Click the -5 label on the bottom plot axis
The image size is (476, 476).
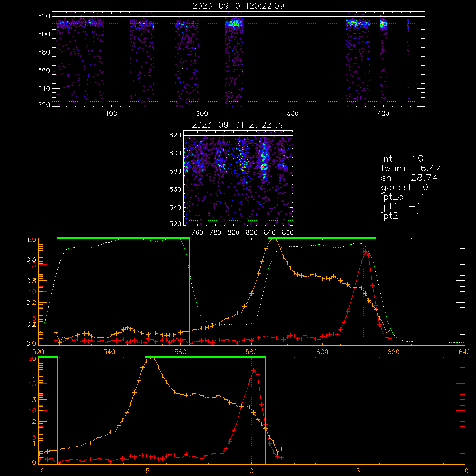click(x=145, y=471)
